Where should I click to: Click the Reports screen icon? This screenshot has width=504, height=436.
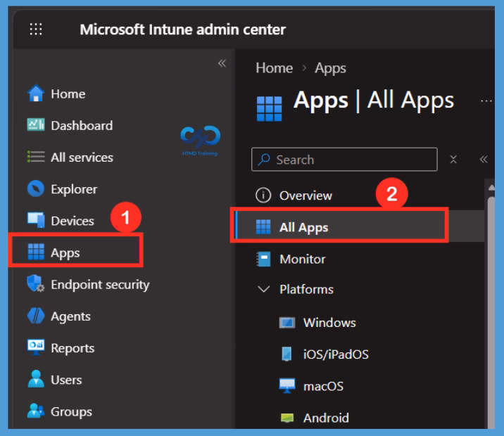(x=36, y=347)
